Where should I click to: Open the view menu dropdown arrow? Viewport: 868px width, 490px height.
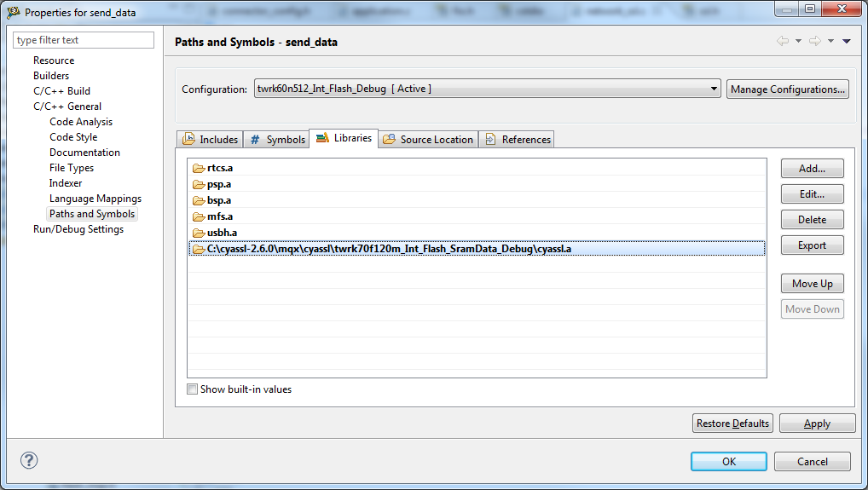pyautogui.click(x=846, y=41)
